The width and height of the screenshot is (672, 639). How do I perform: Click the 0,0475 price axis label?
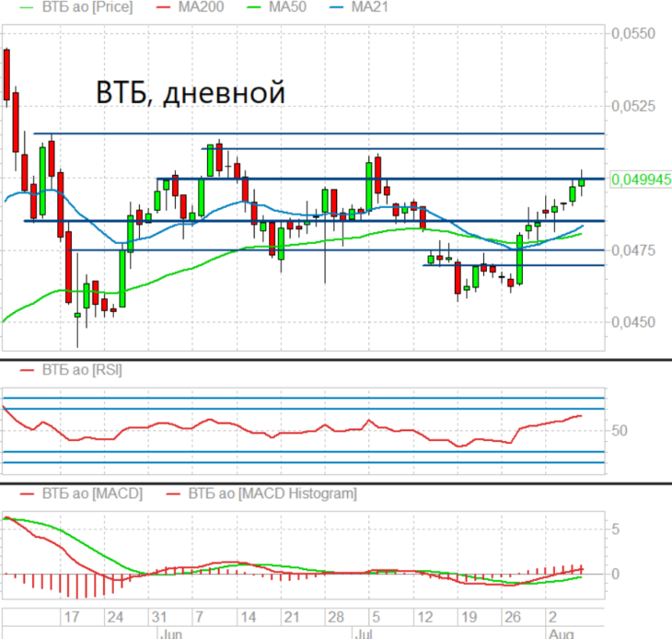633,250
